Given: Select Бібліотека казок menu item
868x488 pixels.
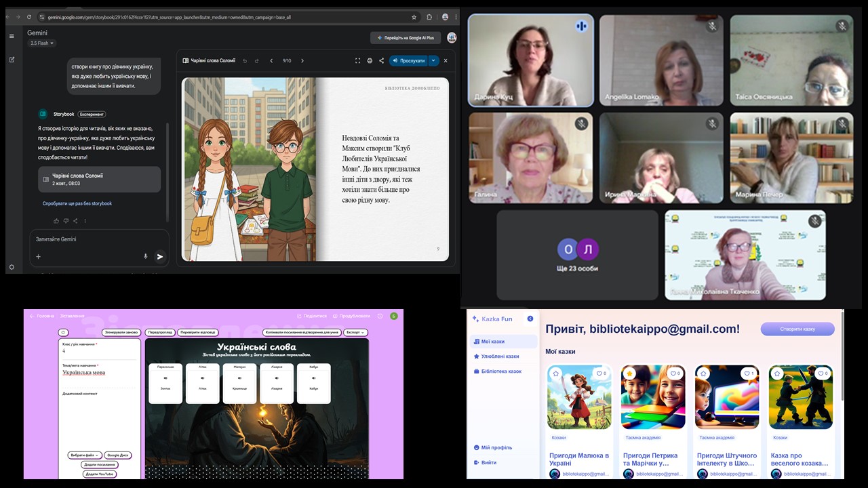Looking at the screenshot, I should tap(501, 371).
